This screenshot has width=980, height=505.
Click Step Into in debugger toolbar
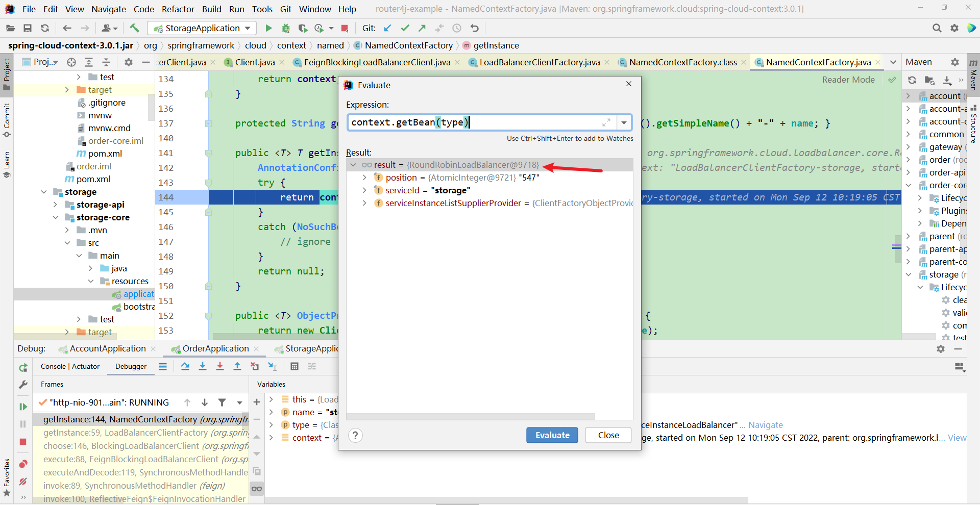coord(203,366)
